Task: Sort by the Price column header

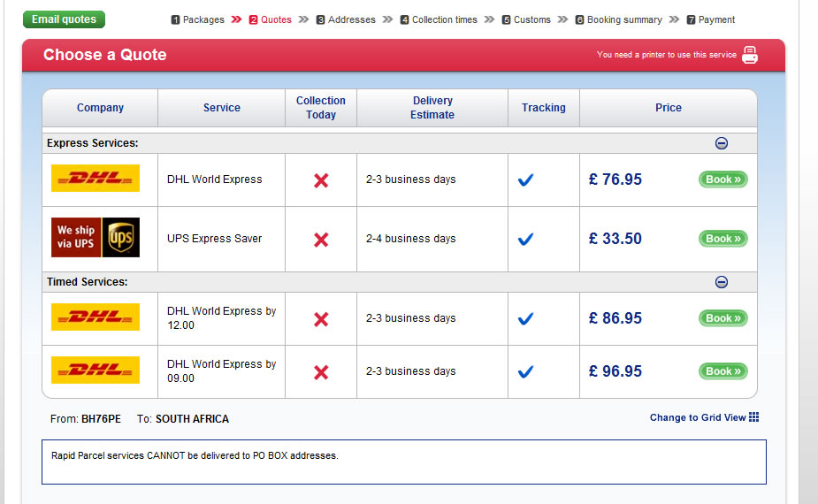Action: [x=669, y=108]
